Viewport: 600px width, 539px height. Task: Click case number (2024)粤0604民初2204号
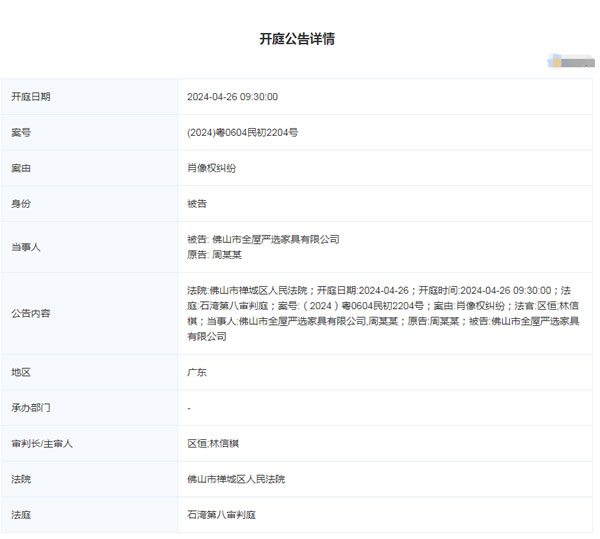[242, 132]
